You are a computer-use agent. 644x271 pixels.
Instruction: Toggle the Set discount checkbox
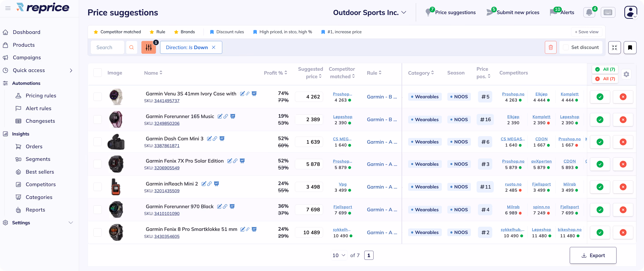566,48
